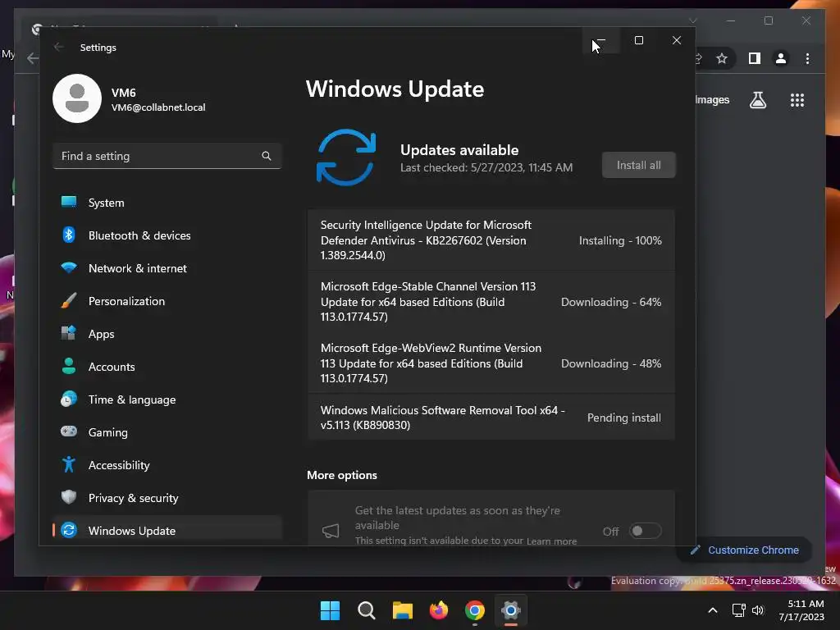Click the search magnifier in Find a setting

coord(267,156)
